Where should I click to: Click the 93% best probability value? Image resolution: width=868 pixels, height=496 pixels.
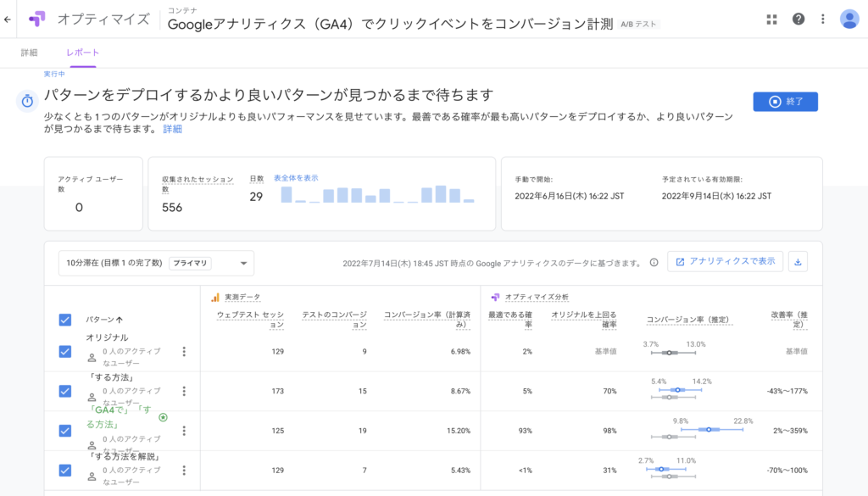[x=525, y=431]
